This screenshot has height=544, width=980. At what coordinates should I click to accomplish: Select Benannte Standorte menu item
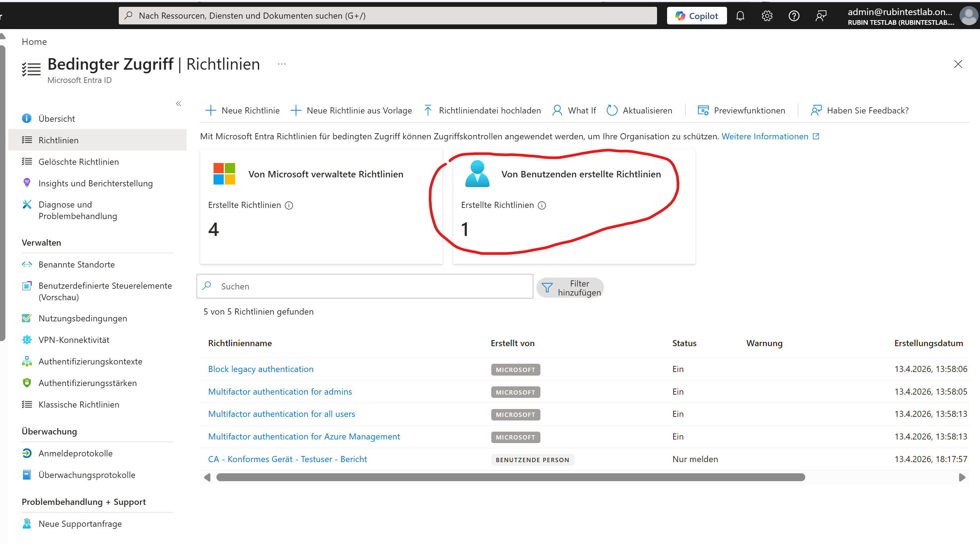pyautogui.click(x=76, y=265)
